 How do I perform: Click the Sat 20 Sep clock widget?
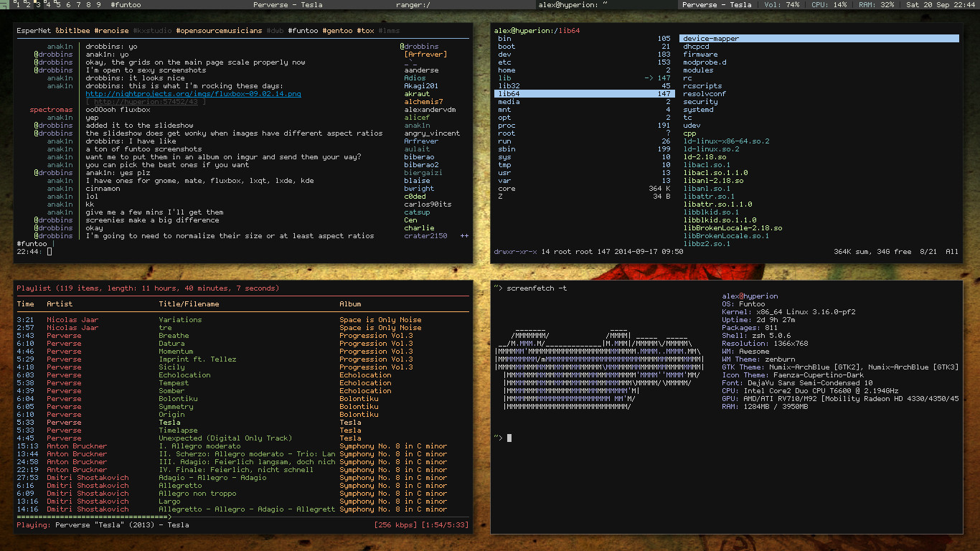[940, 4]
